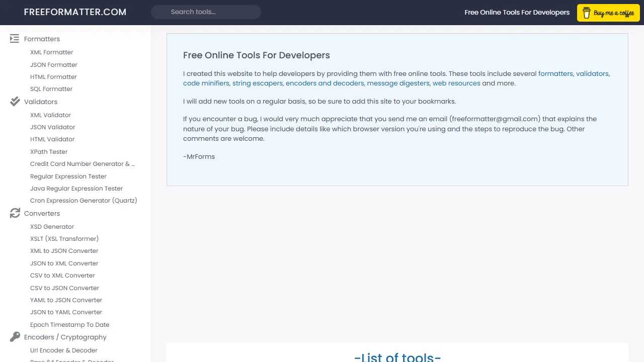Image resolution: width=644 pixels, height=362 pixels.
Task: Click the FREEFORMATTER.COM logo
Action: click(x=75, y=12)
